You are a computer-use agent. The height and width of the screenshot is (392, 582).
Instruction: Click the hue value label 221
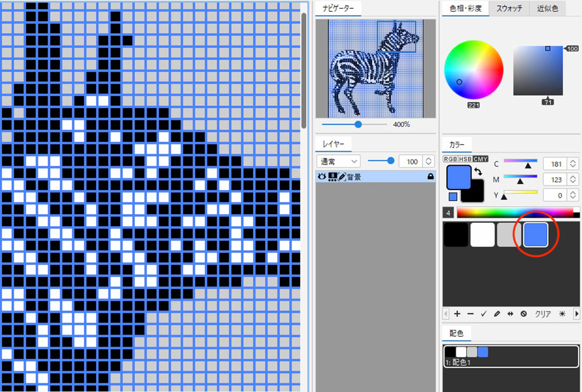(473, 105)
